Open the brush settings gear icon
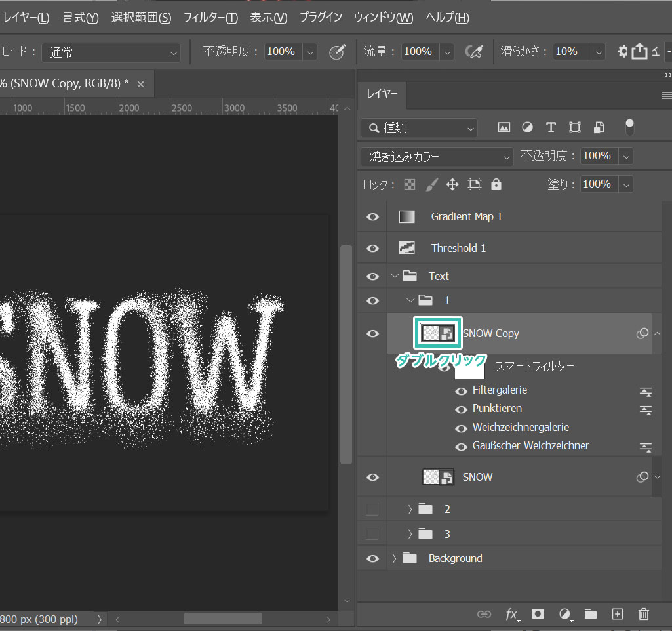 (x=622, y=52)
